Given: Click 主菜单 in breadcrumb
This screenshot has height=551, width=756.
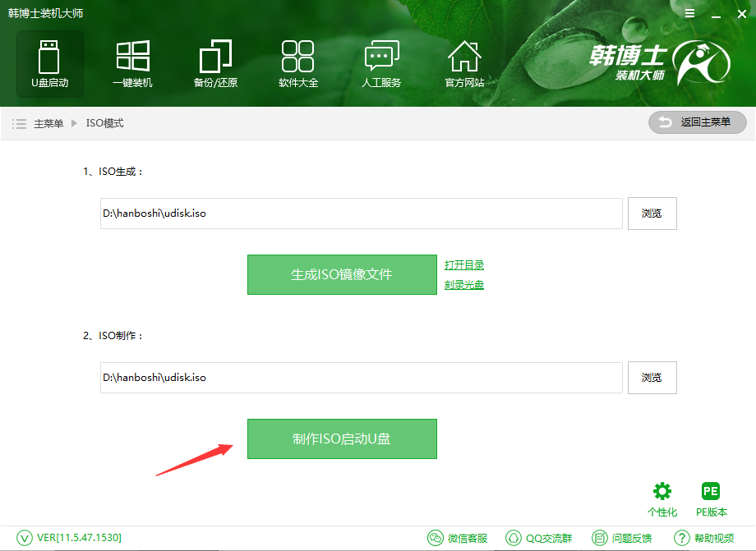Looking at the screenshot, I should click(48, 123).
